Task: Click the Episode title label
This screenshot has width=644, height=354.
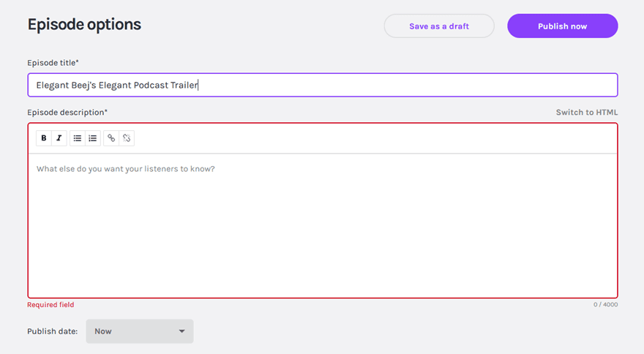Action: point(53,63)
